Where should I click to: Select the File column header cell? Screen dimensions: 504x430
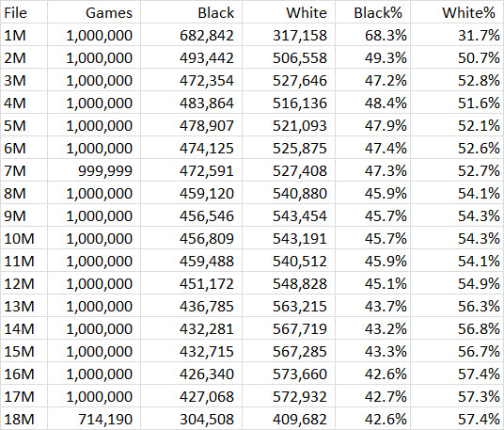tap(24, 12)
